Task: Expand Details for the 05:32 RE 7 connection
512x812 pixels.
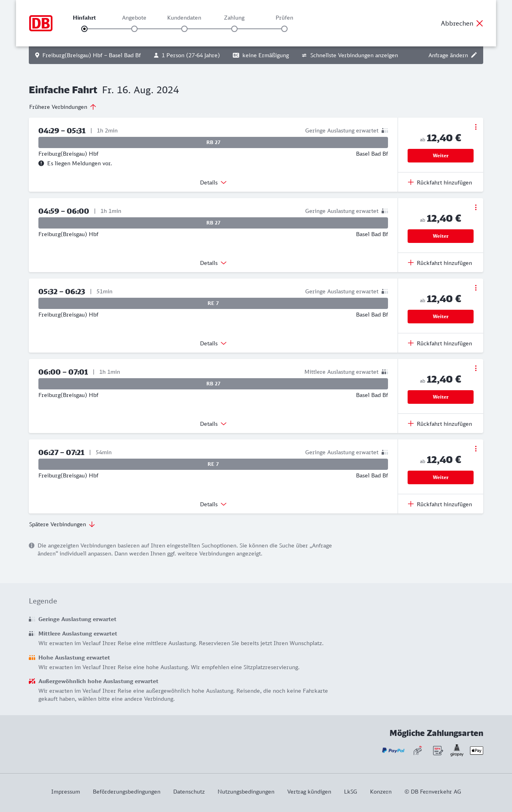Action: click(213, 343)
